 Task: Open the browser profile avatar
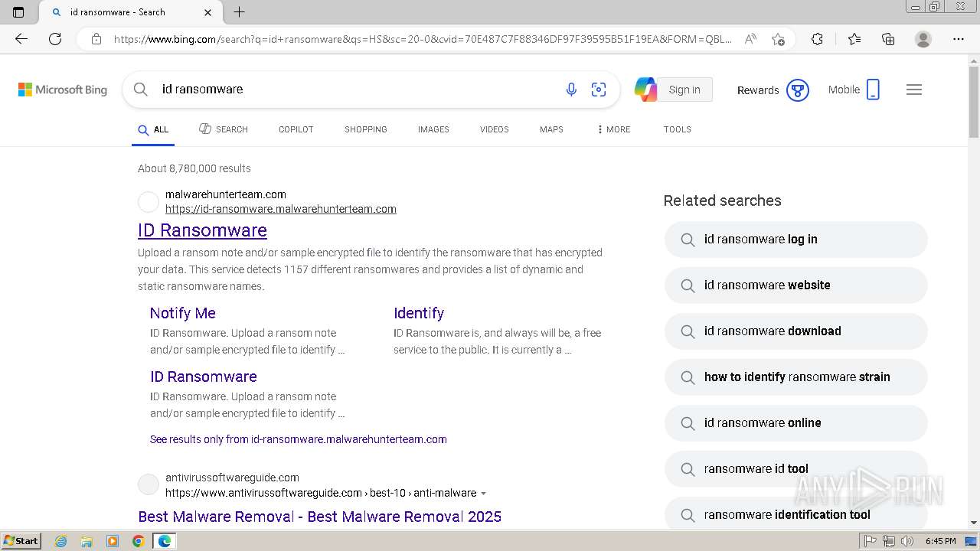click(x=923, y=39)
